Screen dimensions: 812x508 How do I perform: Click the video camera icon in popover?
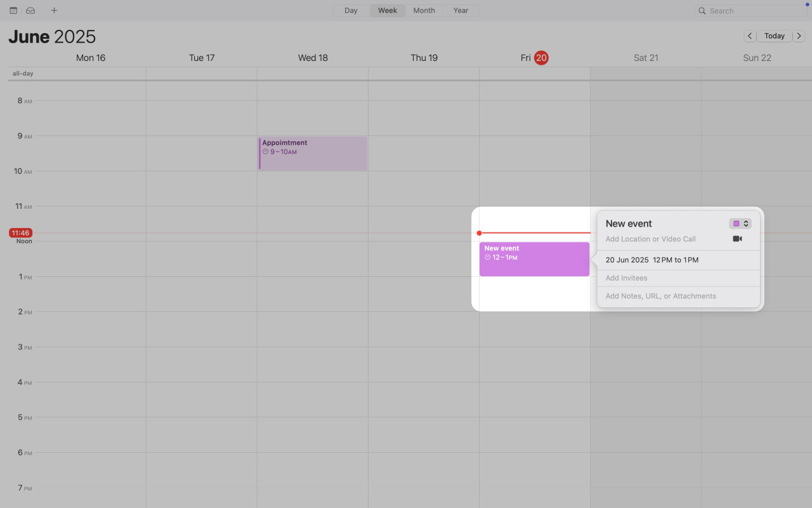pyautogui.click(x=737, y=239)
